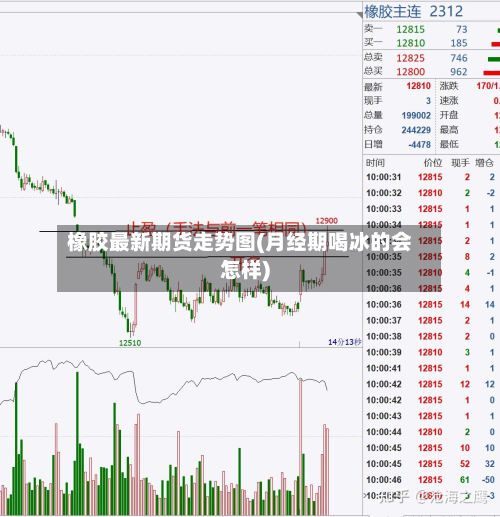The height and width of the screenshot is (517, 500).
Task: Select the tick row time 10:00:32
Action: pos(384,193)
